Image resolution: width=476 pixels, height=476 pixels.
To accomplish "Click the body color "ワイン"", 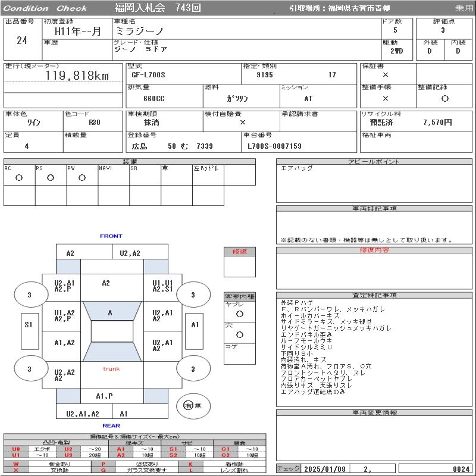I will pos(34,122).
